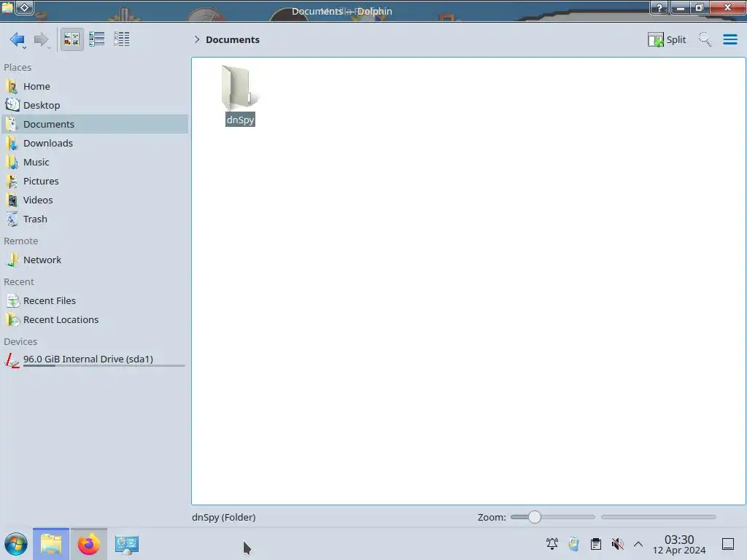Viewport: 747px width, 560px height.
Task: Click the Zoom slider handle
Action: [x=535, y=517]
